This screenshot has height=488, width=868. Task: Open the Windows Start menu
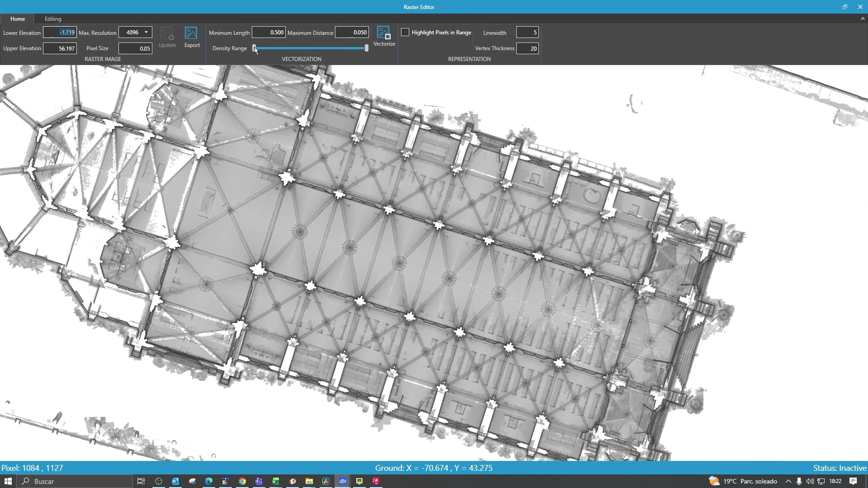point(8,481)
